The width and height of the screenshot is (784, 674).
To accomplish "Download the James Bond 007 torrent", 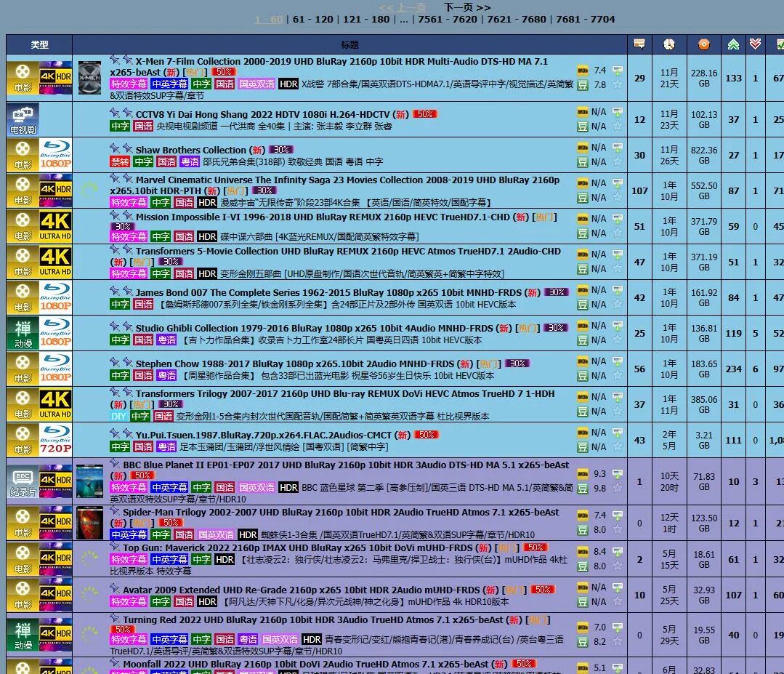I will click(x=618, y=289).
